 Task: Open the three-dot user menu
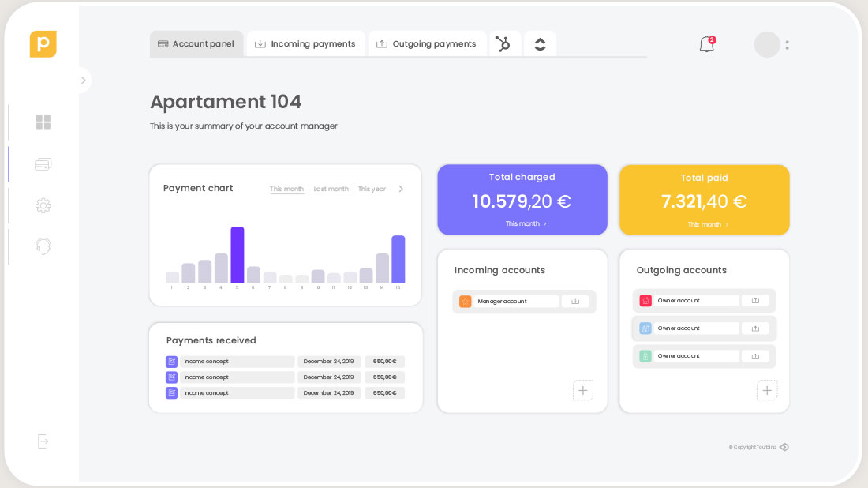(x=787, y=45)
